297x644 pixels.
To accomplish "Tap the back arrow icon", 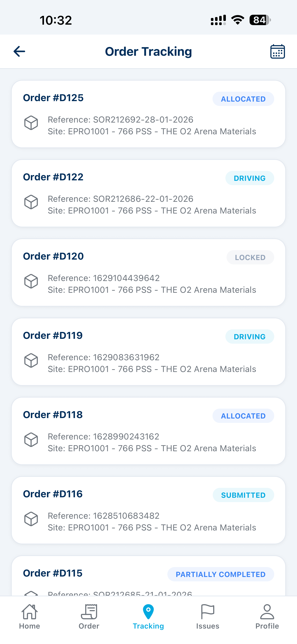I will [x=19, y=52].
